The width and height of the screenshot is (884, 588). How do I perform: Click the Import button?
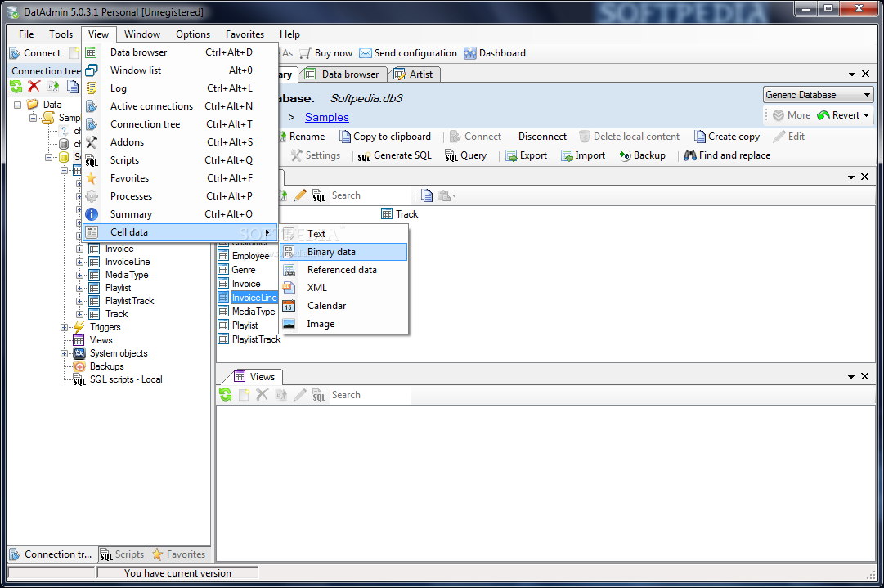[x=583, y=155]
